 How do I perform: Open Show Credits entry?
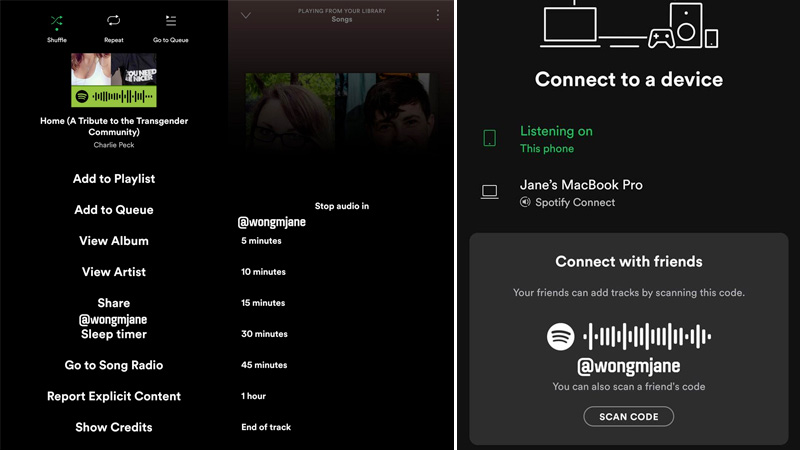[x=114, y=428]
